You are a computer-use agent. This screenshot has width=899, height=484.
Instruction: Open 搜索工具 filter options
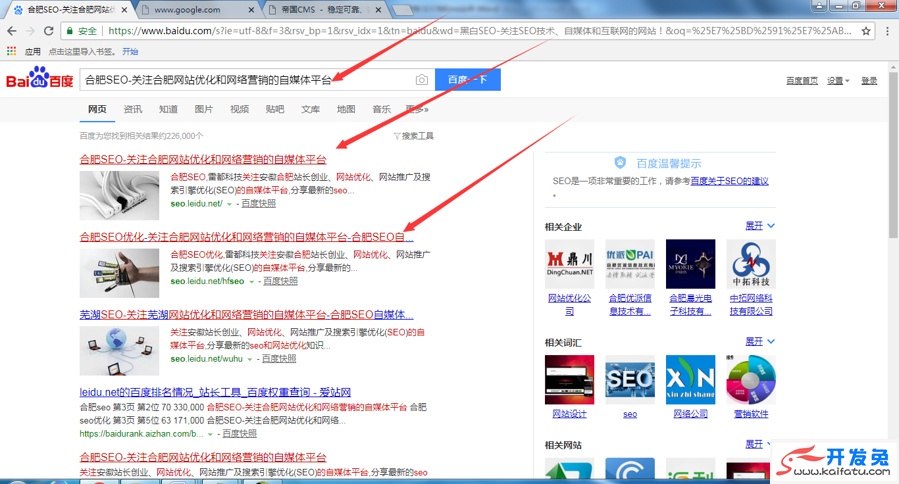tap(413, 136)
